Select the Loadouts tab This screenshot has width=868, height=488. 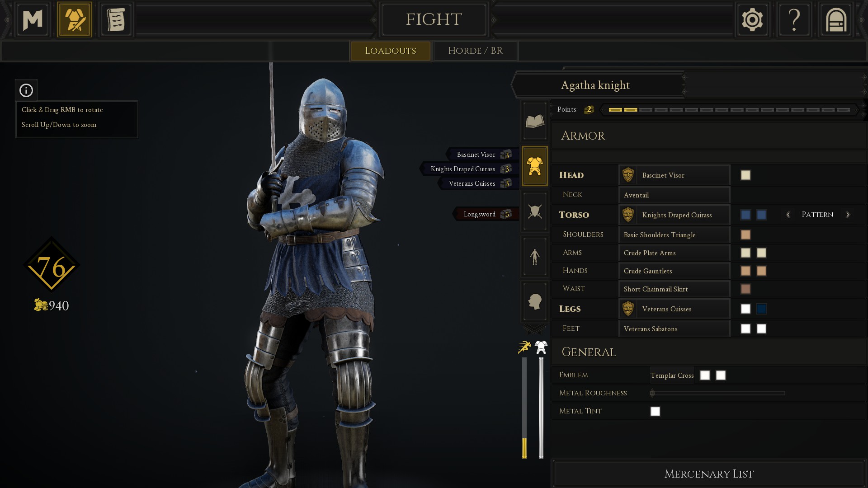pyautogui.click(x=390, y=51)
